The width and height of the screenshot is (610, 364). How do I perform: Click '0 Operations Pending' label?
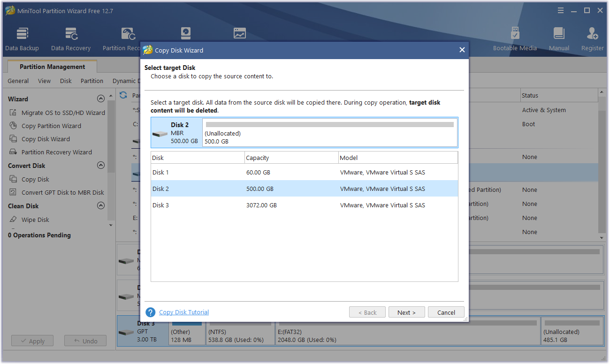[x=39, y=235]
